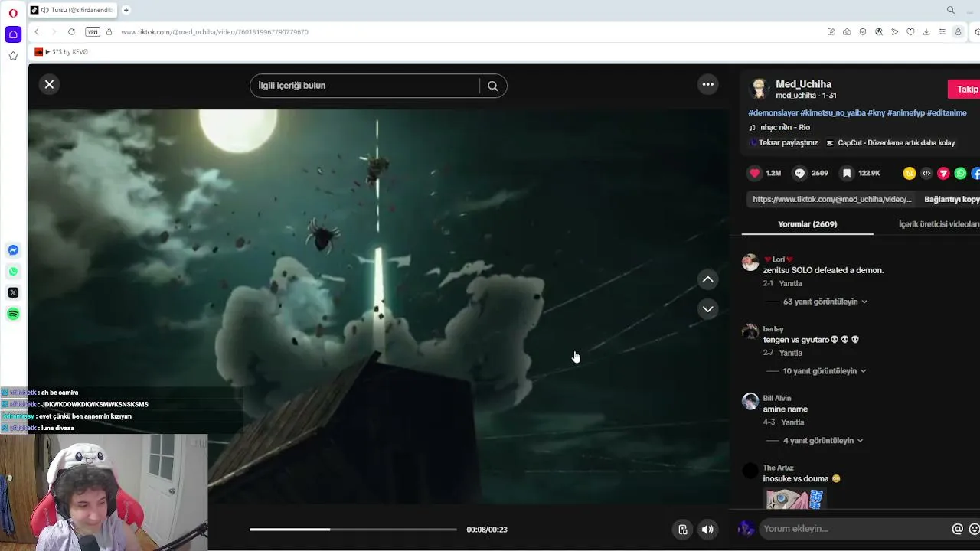Toggle the auto-scroll icon beside the volume button
Viewport: 980px width, 551px height.
[683, 529]
